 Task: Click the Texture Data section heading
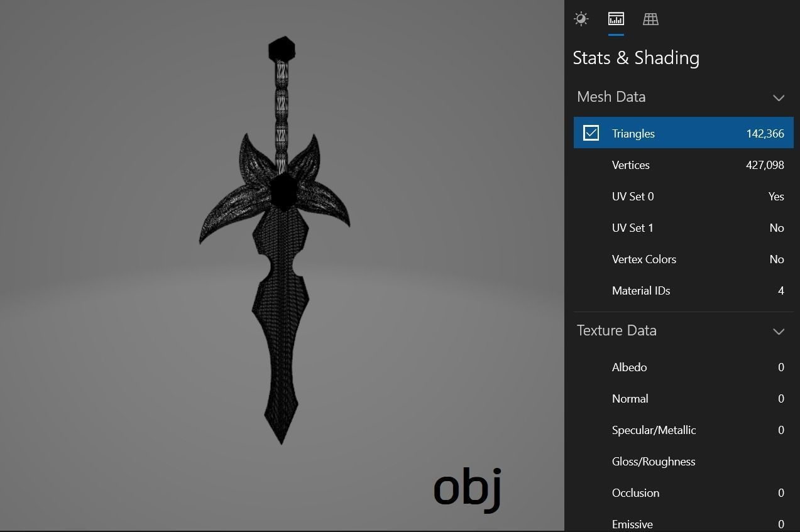tap(616, 330)
